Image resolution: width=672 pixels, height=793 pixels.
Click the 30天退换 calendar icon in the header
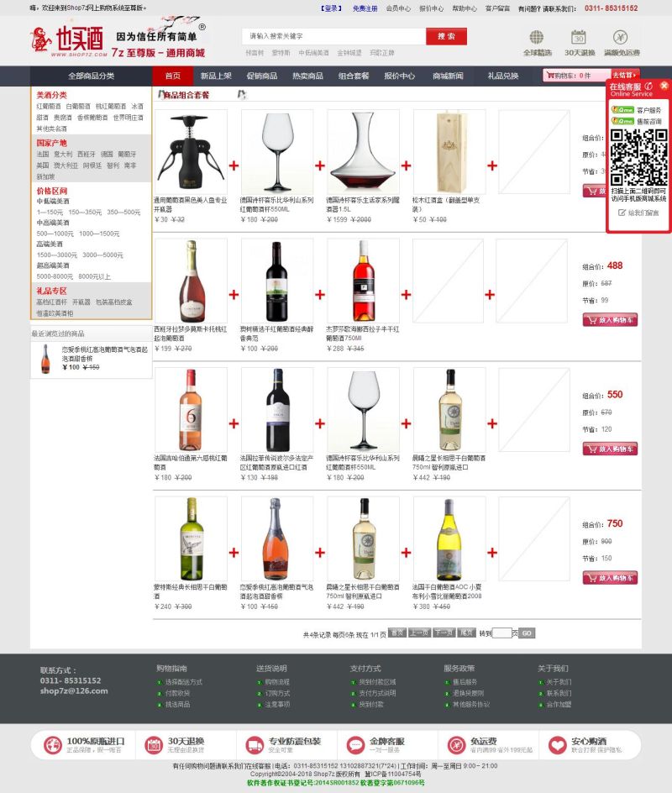579,38
